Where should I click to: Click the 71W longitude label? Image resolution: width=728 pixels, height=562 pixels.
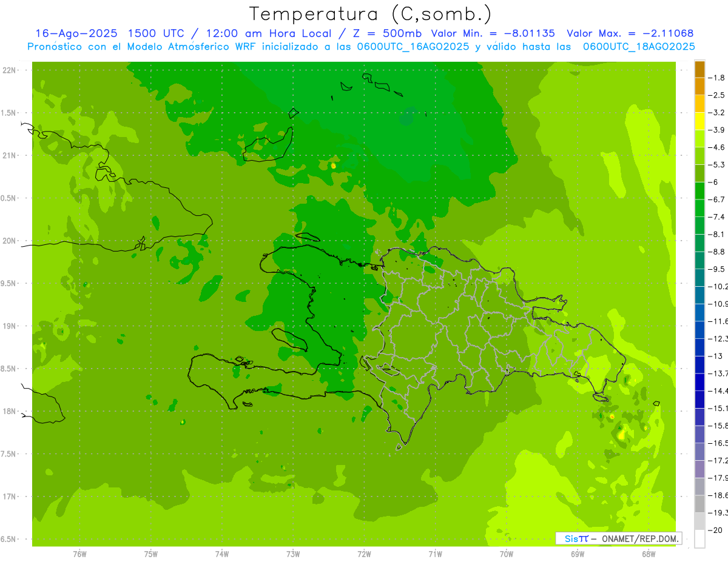click(435, 554)
